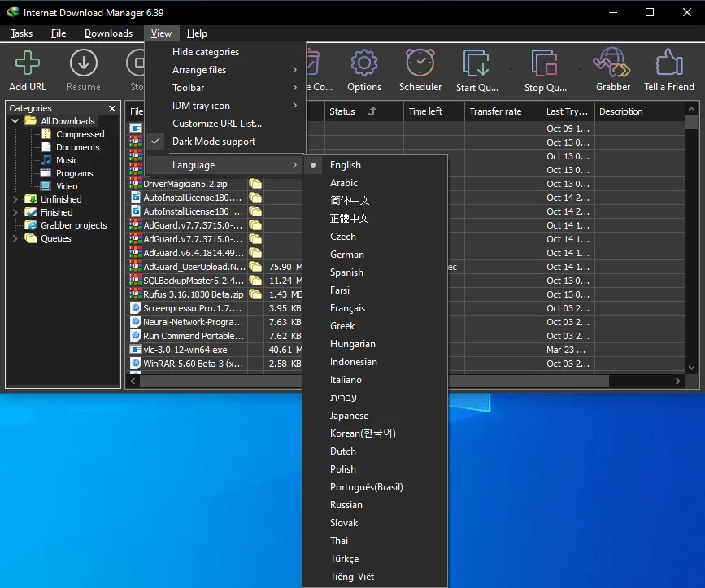The image size is (705, 588).
Task: Expand the Unfinished tree node
Action: (15, 199)
